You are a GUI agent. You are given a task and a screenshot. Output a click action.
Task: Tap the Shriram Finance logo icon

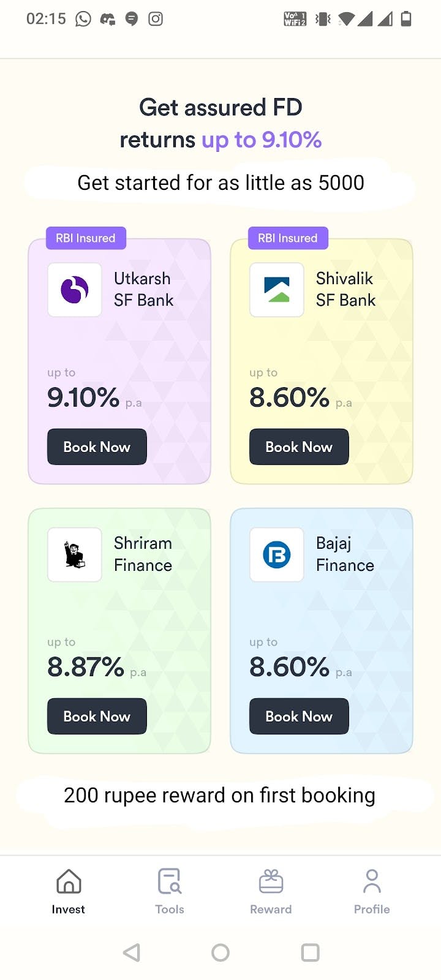point(75,554)
